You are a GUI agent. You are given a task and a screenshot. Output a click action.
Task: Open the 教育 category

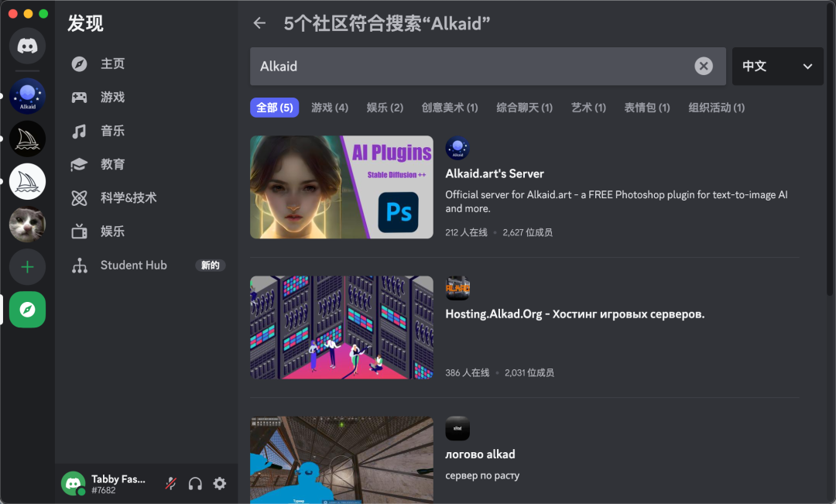click(x=146, y=164)
